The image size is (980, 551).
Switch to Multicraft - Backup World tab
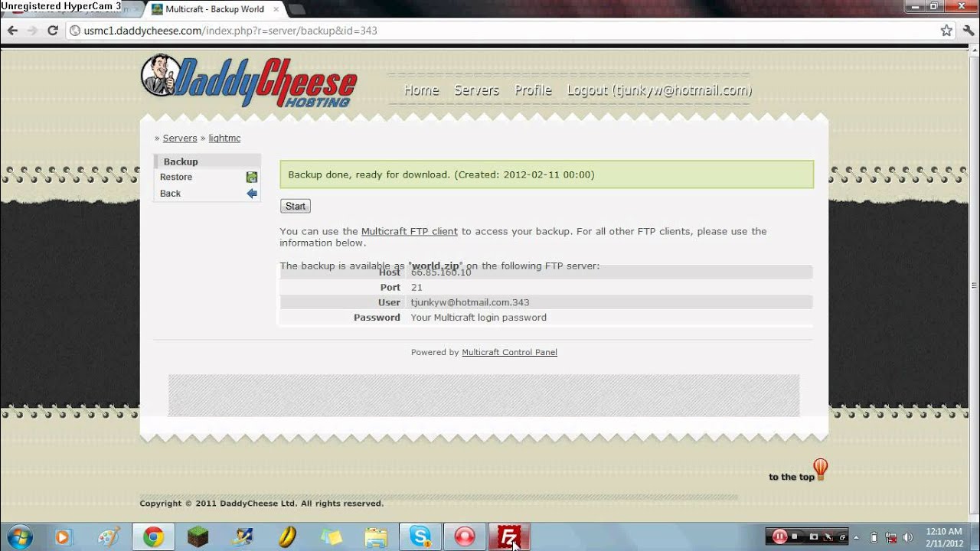214,9
